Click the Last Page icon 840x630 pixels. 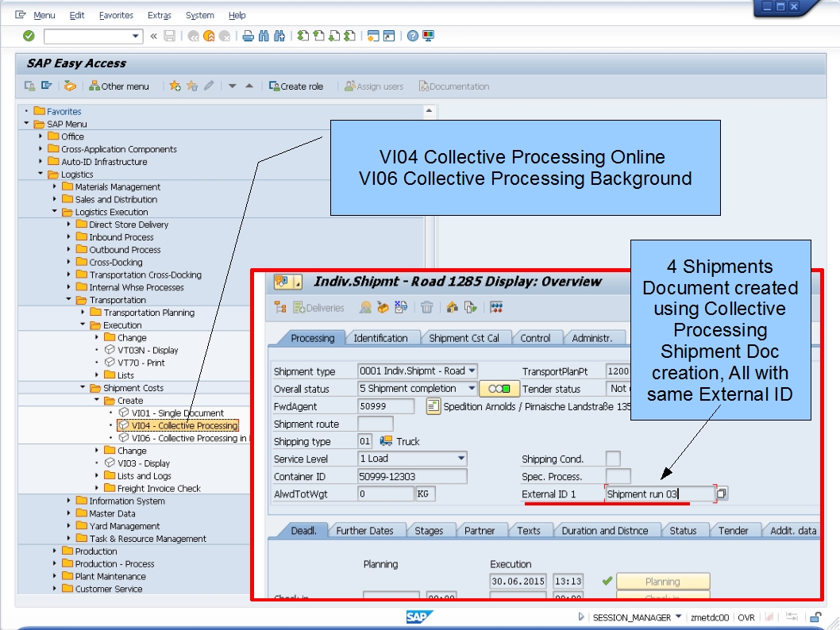(349, 36)
